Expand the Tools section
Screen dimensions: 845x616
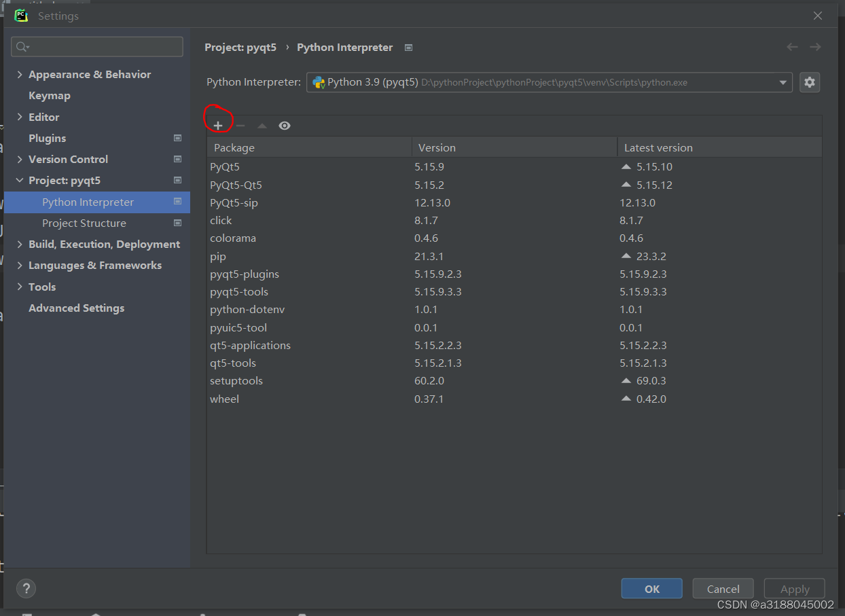tap(20, 287)
